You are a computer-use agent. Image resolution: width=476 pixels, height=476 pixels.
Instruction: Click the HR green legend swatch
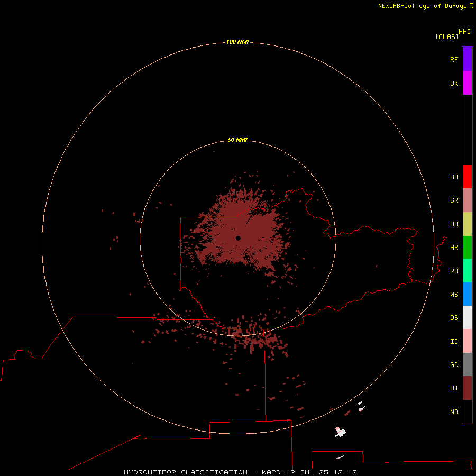coord(467,248)
